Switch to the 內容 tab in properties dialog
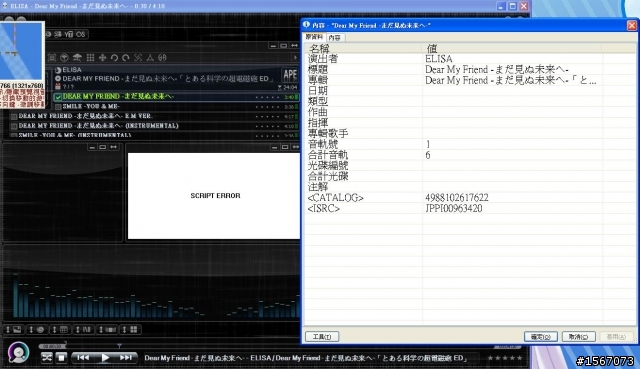Screen dimensions: 640x369 335,38
